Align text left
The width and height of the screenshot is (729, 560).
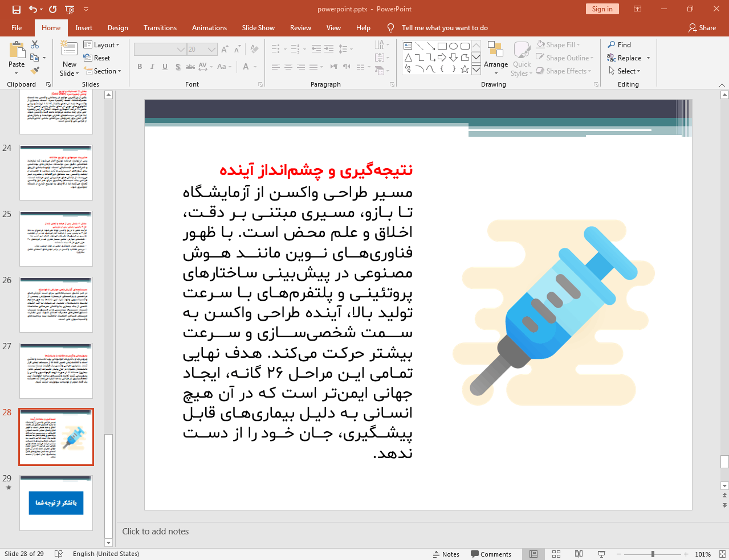click(x=276, y=67)
